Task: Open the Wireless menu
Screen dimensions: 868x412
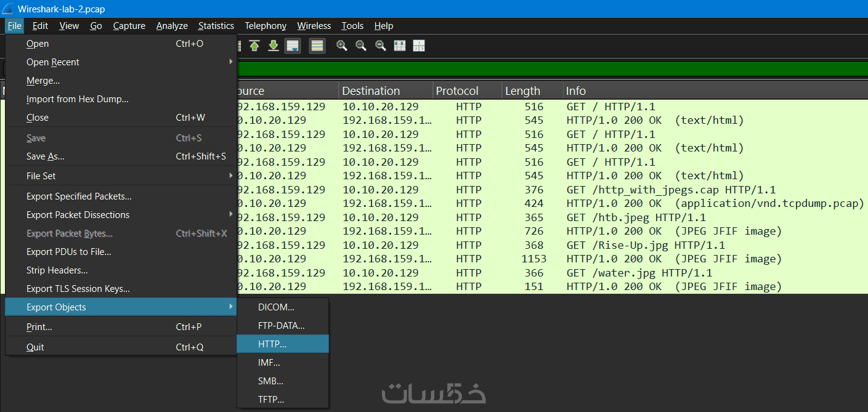Action: click(314, 26)
